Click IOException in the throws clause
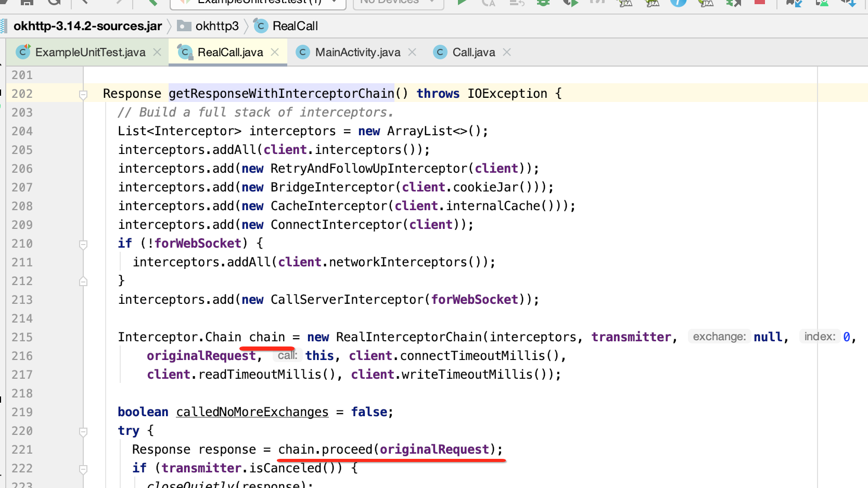The height and width of the screenshot is (488, 868). pos(507,94)
